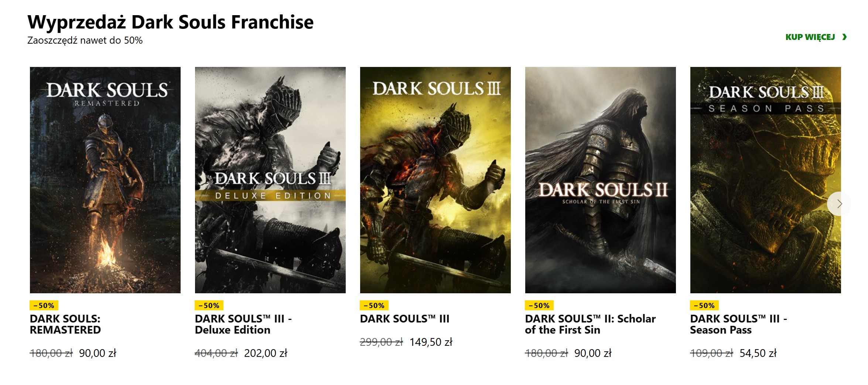Click -50% badge under Dark Souls III
868x385 pixels.
[374, 305]
